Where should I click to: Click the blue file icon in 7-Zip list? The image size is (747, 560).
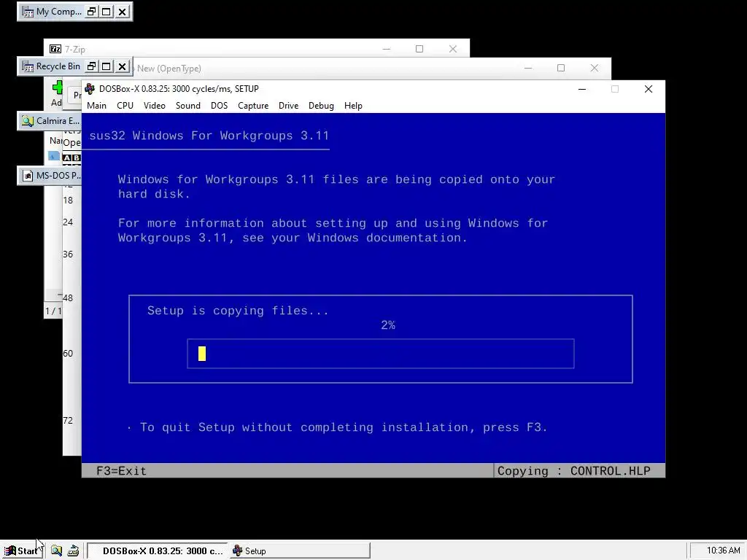(x=54, y=156)
